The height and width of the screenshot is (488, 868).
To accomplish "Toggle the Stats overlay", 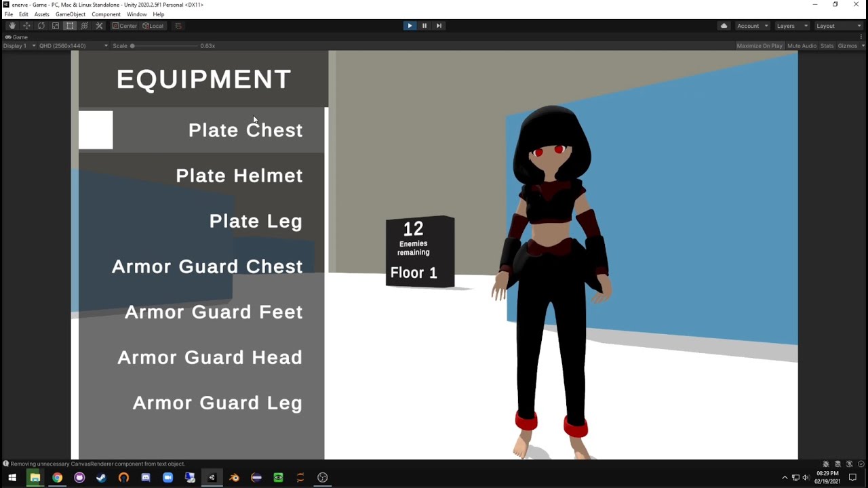I will pos(827,46).
